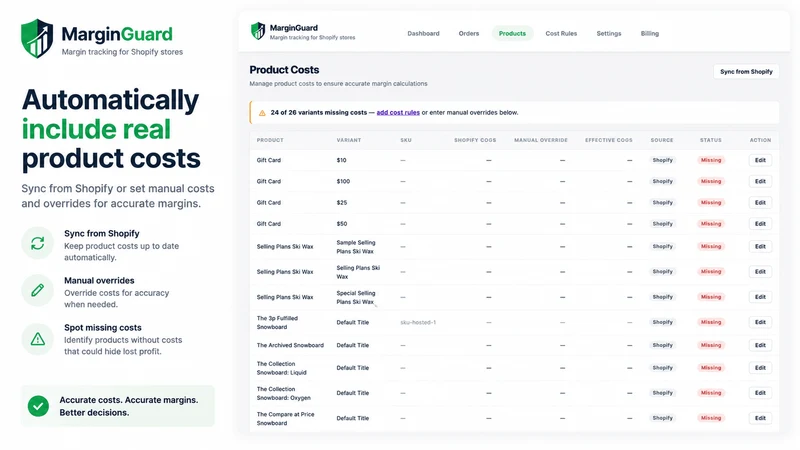Edit the Gift Card $50 variant cost
Image resolution: width=800 pixels, height=450 pixels.
point(760,224)
